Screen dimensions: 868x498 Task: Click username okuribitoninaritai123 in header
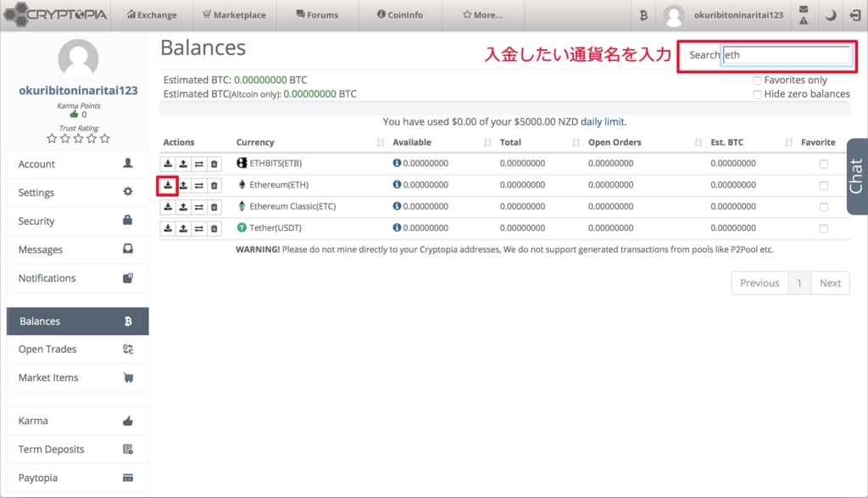pos(738,15)
